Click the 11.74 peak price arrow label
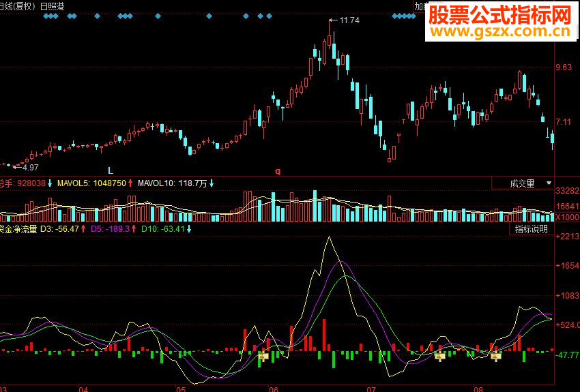This screenshot has height=392, width=580. coord(345,20)
